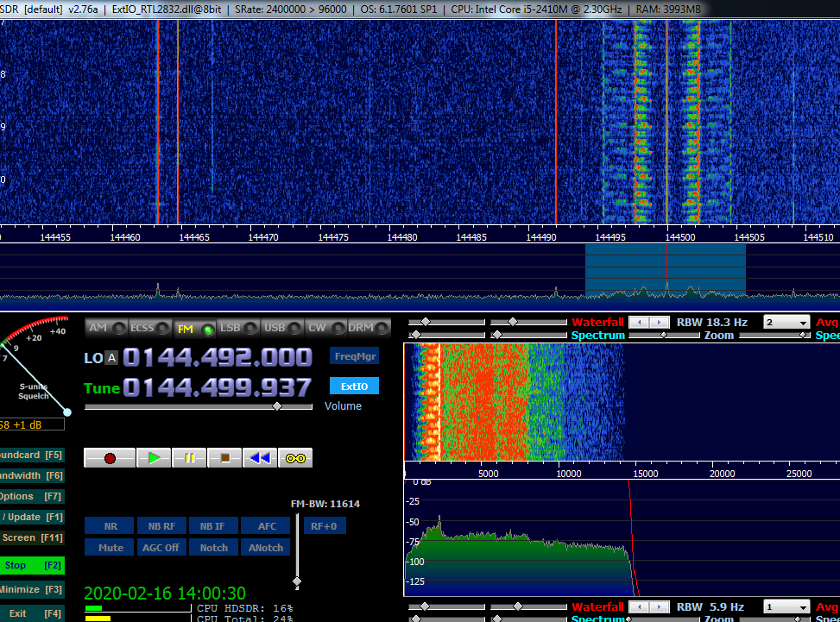Open the Avg dropdown showing 1
The width and height of the screenshot is (840, 622).
(786, 607)
